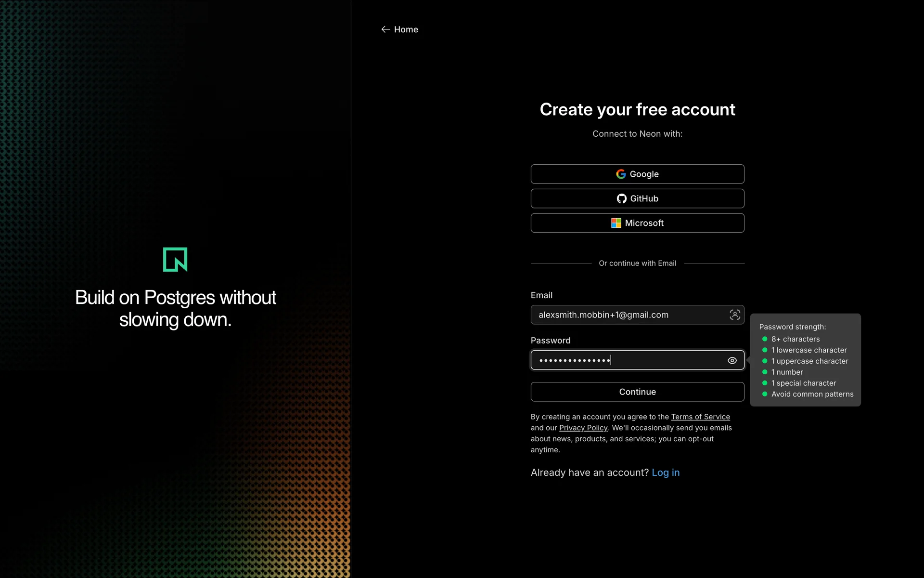The height and width of the screenshot is (578, 924).
Task: Click the GitHub octocat icon
Action: (621, 198)
